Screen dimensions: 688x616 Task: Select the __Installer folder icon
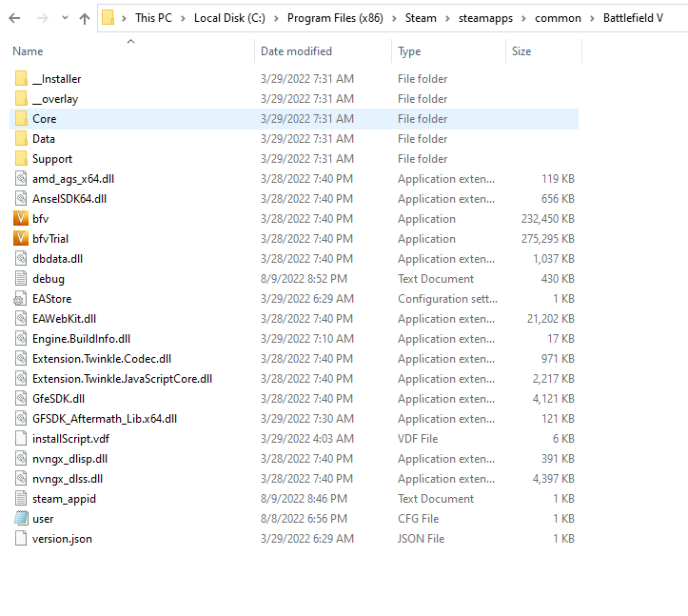[x=21, y=79]
